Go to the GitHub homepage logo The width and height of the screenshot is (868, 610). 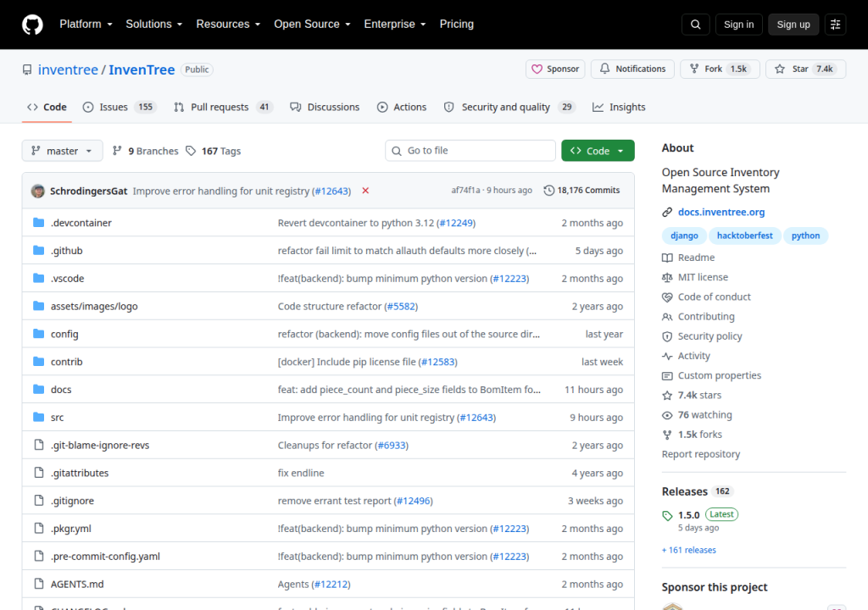coord(32,25)
